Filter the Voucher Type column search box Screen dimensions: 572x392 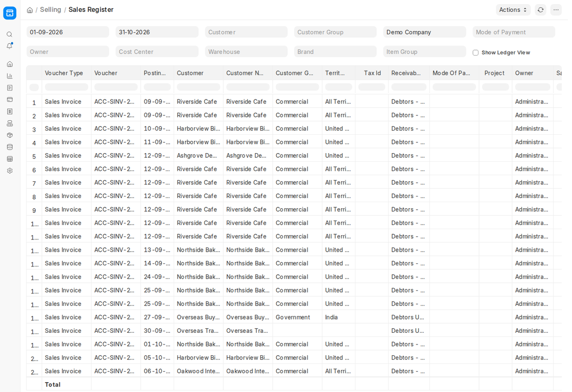(x=66, y=87)
